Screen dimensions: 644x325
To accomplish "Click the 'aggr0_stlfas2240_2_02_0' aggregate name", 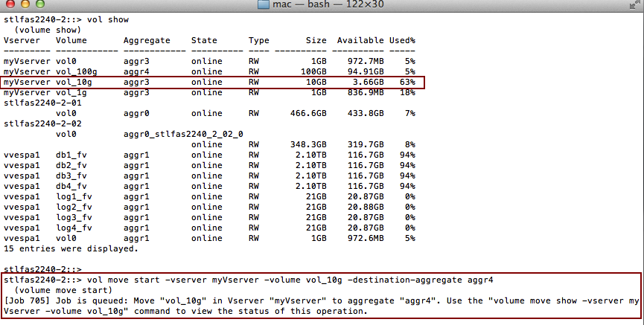I will (x=183, y=134).
